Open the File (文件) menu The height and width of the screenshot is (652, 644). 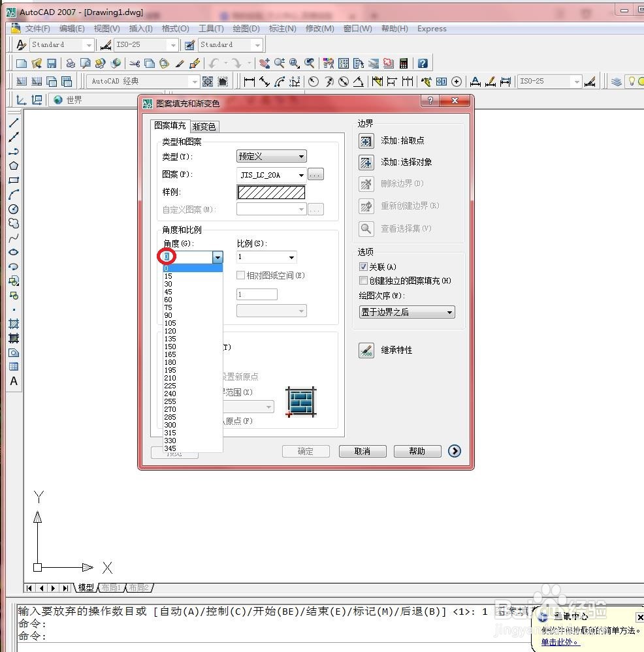pyautogui.click(x=37, y=29)
